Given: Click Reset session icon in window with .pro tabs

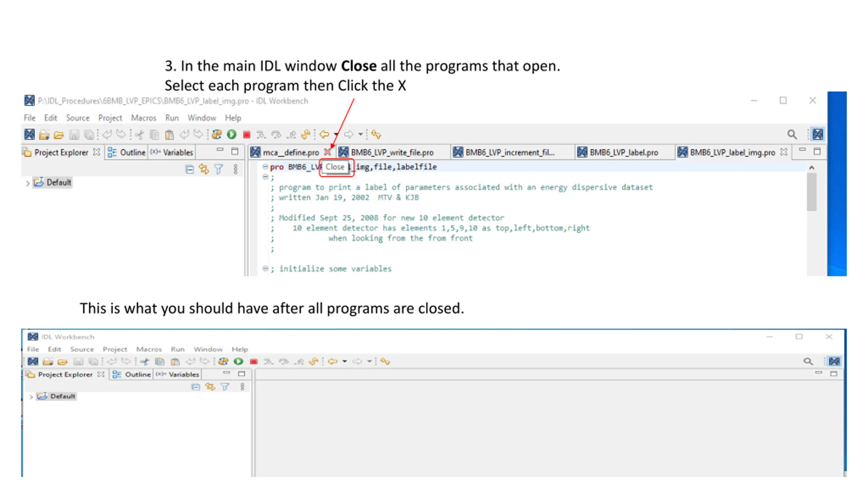Looking at the screenshot, I should point(305,135).
